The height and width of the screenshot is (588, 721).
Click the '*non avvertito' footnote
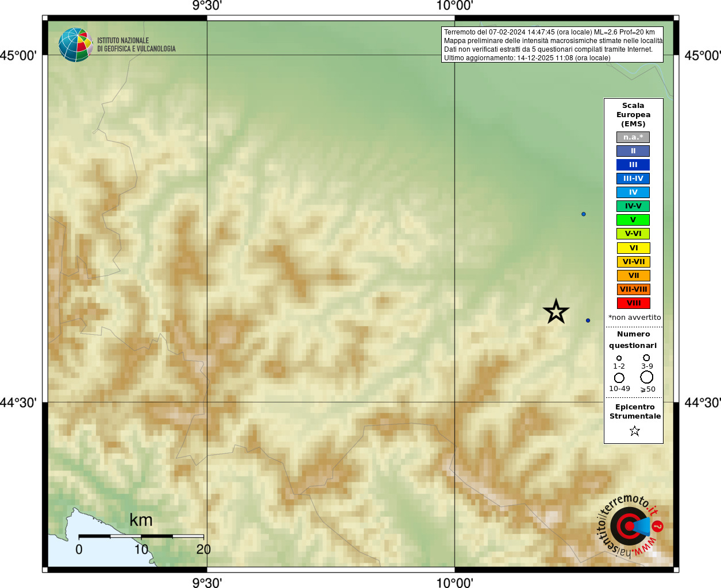pyautogui.click(x=635, y=318)
